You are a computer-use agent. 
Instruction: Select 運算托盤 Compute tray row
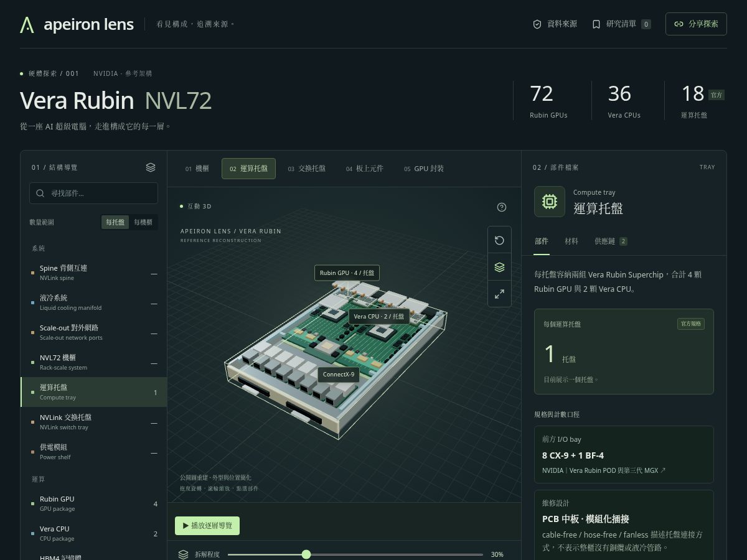pos(93,392)
